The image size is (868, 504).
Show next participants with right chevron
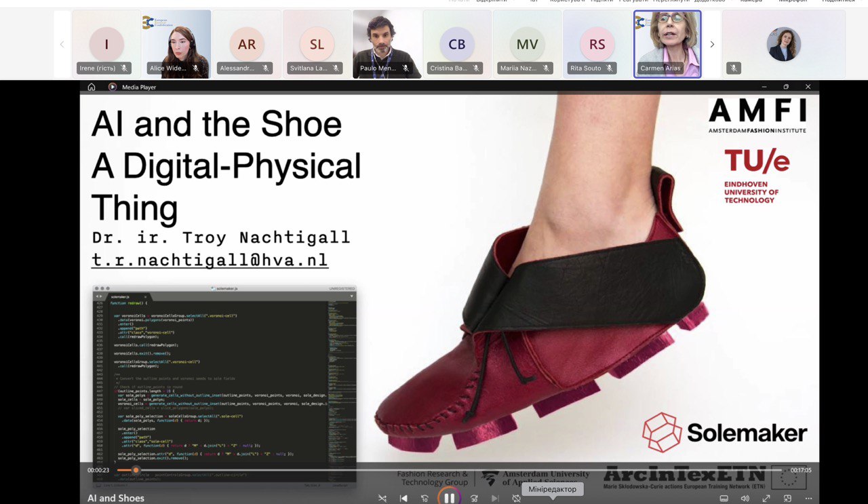click(712, 45)
